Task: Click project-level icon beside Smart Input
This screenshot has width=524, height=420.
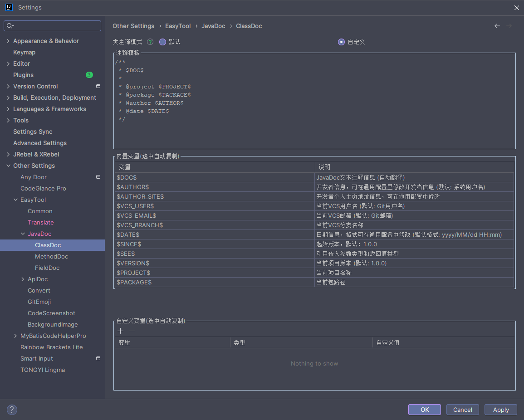Action: point(98,358)
